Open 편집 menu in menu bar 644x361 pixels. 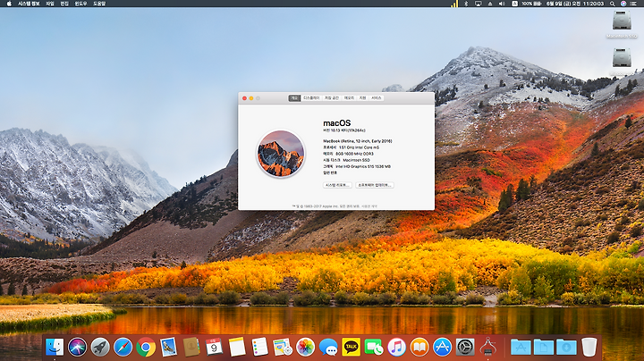pos(64,4)
